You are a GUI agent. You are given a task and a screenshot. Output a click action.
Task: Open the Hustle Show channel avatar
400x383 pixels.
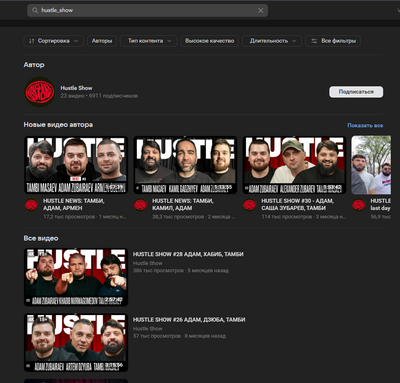point(40,92)
